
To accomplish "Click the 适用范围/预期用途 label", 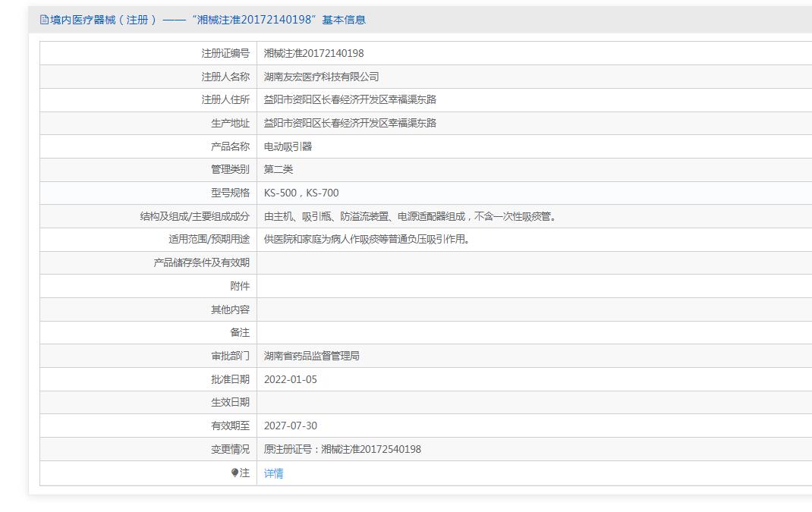I will [x=209, y=239].
